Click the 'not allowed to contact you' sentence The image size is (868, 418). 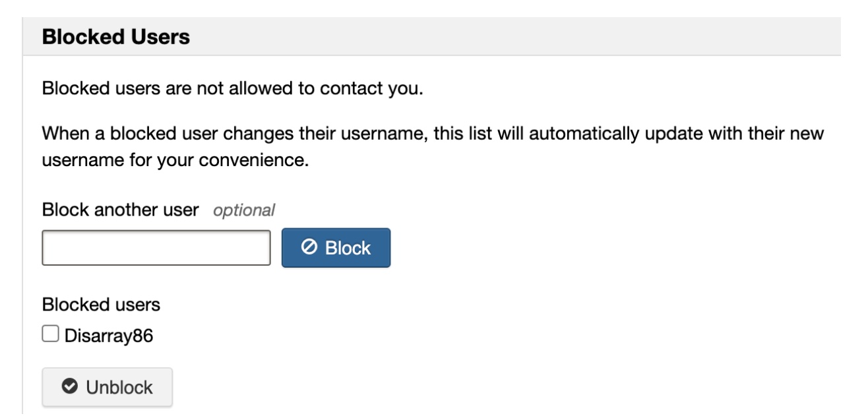tap(231, 88)
